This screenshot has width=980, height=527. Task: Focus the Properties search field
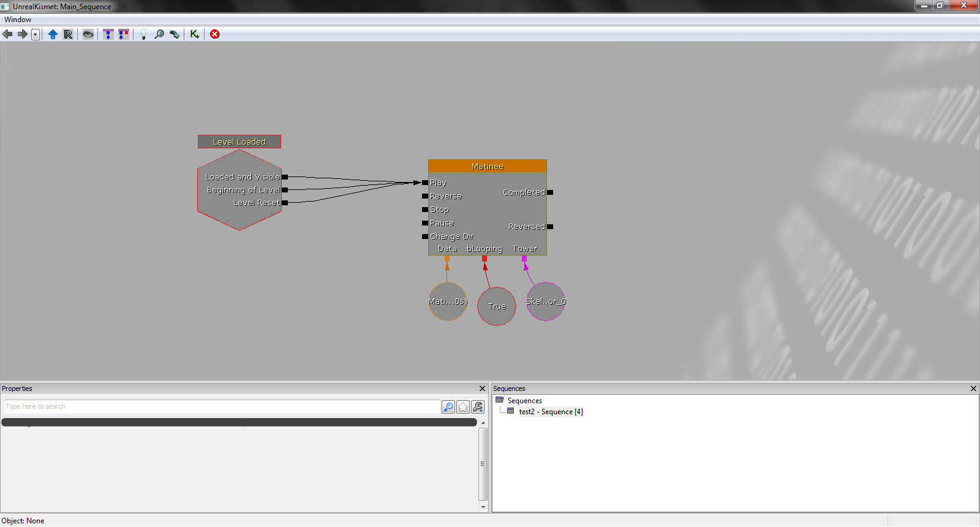[x=222, y=406]
